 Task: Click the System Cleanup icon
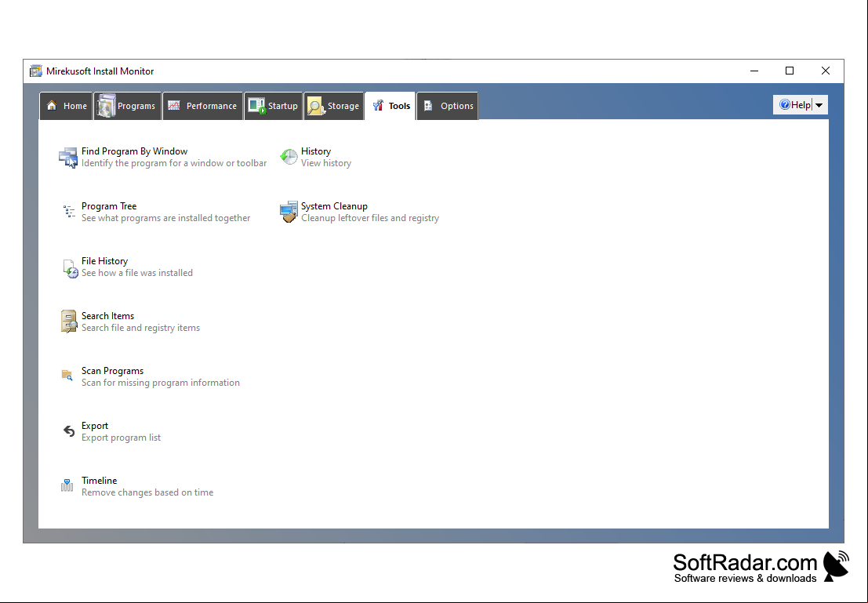click(x=289, y=212)
